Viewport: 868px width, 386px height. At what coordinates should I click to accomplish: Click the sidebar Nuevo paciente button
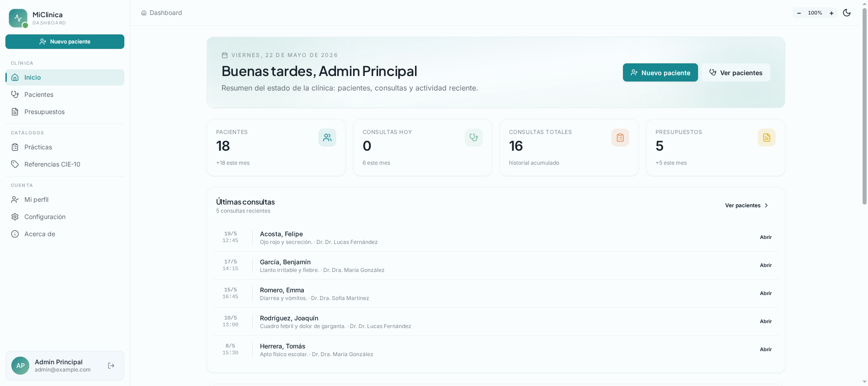click(x=65, y=42)
